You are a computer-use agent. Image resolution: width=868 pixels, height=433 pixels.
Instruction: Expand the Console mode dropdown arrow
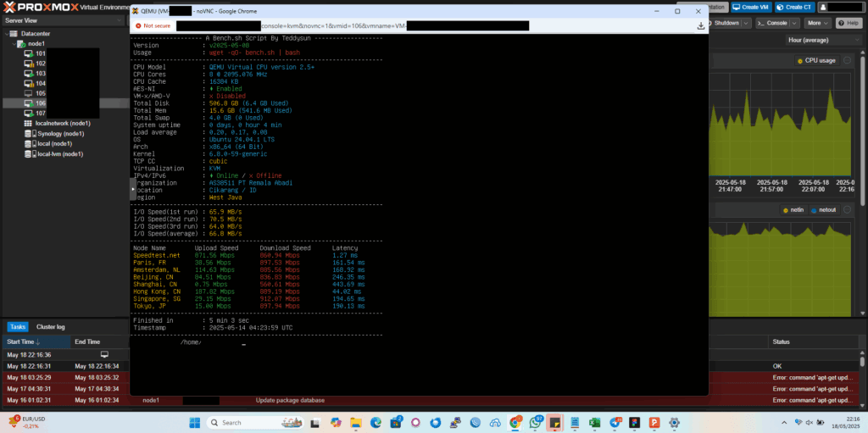click(x=795, y=23)
